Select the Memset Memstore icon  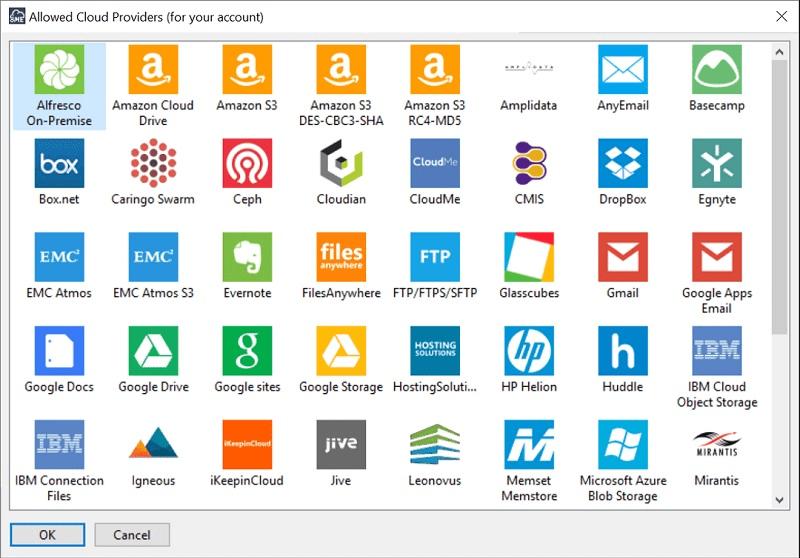pyautogui.click(x=529, y=445)
